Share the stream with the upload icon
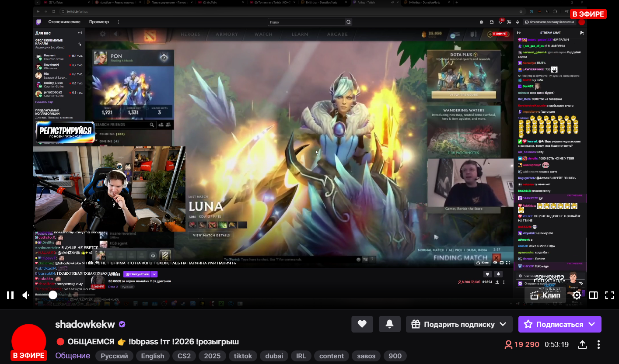619x364 pixels. pyautogui.click(x=582, y=344)
